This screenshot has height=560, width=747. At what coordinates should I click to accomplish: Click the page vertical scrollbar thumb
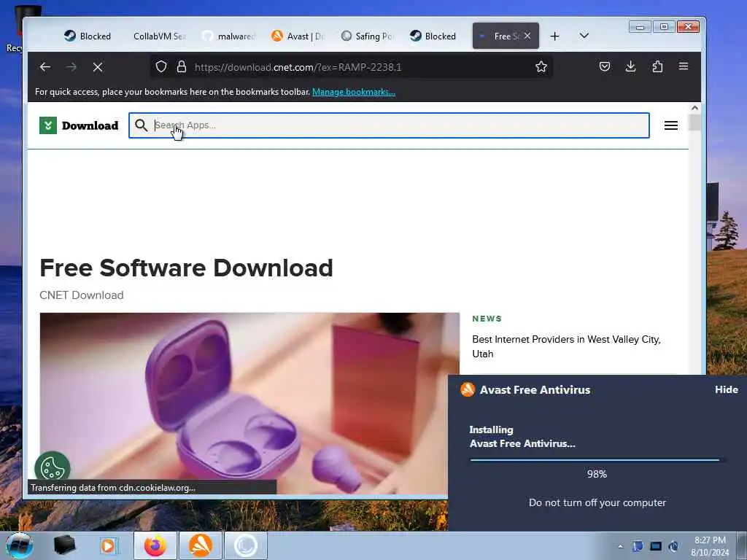(x=694, y=122)
